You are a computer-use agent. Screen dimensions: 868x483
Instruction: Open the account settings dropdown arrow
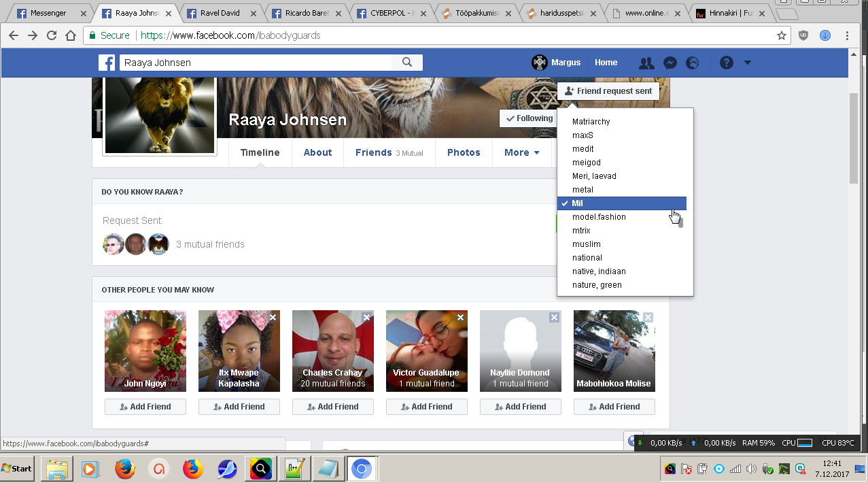(x=748, y=63)
